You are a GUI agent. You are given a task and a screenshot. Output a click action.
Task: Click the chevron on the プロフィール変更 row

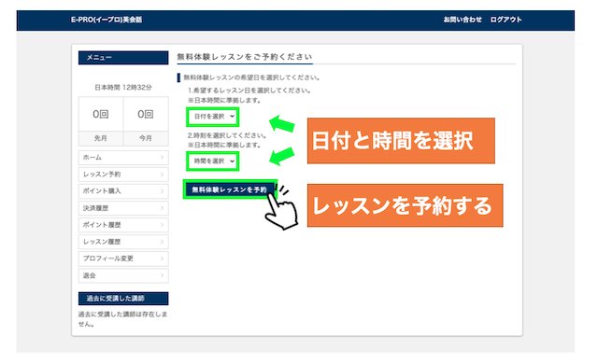162,259
